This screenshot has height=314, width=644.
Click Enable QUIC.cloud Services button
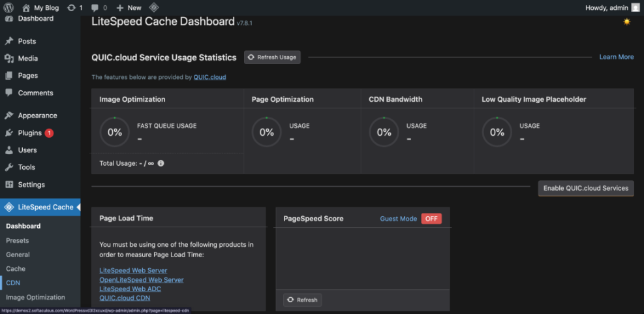coord(586,188)
